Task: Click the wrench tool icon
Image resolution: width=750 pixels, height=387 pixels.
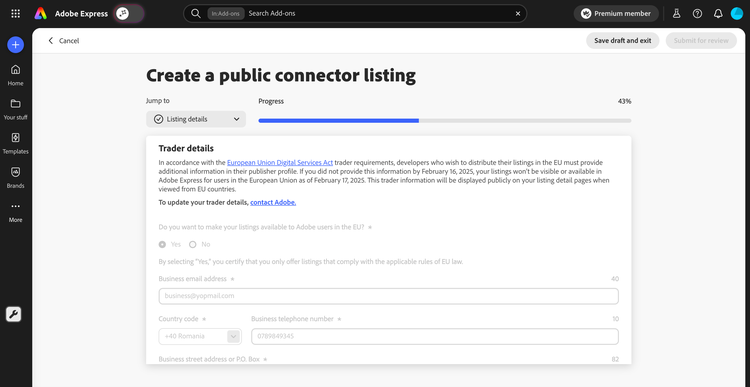Action: [13, 314]
